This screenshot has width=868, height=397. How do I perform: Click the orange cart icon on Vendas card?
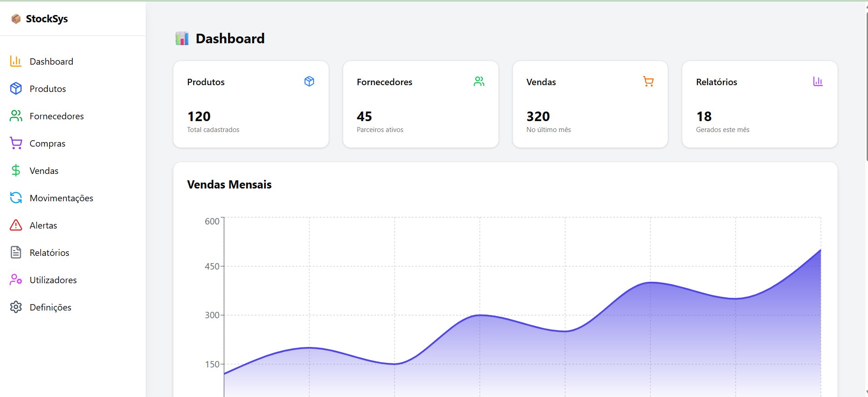click(x=649, y=81)
